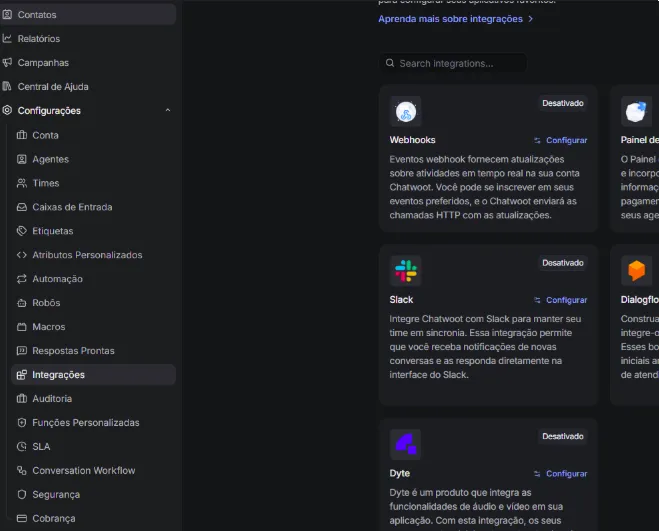Click the Desativado badge on Dyte

(x=563, y=437)
